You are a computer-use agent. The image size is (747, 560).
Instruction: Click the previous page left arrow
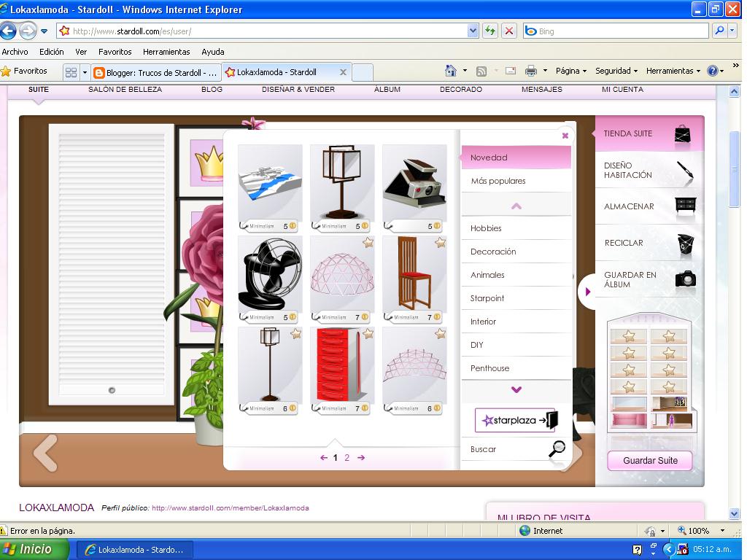pyautogui.click(x=324, y=458)
